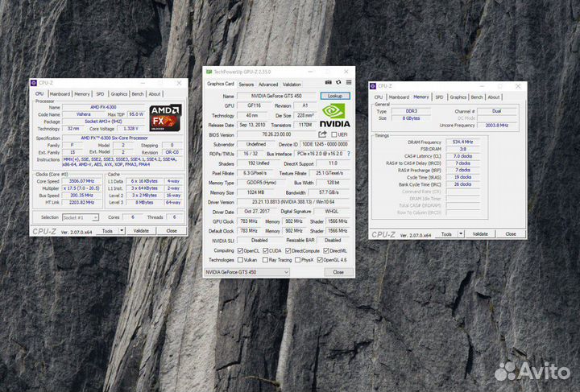The image size is (580, 392).
Task: Toggle the Vulkan technology checkbox
Action: pos(241,260)
